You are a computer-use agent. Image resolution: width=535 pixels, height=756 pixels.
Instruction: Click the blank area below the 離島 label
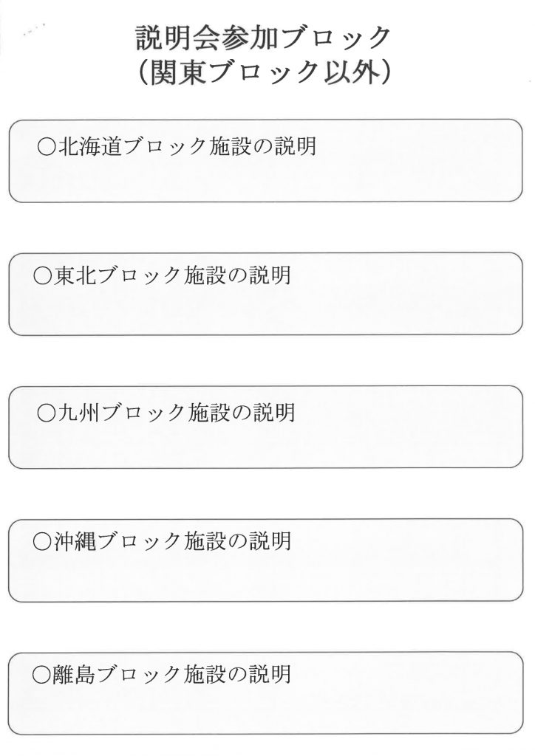265,709
